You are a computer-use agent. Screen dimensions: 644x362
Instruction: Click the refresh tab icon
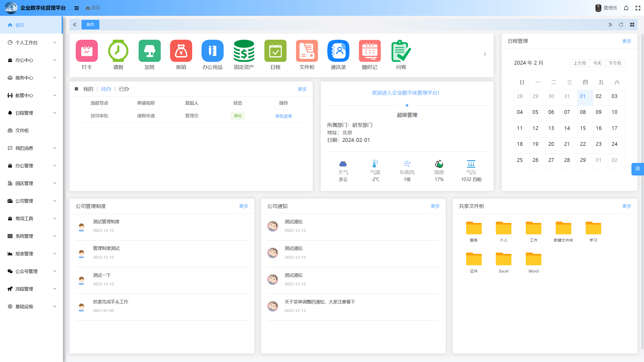click(621, 25)
